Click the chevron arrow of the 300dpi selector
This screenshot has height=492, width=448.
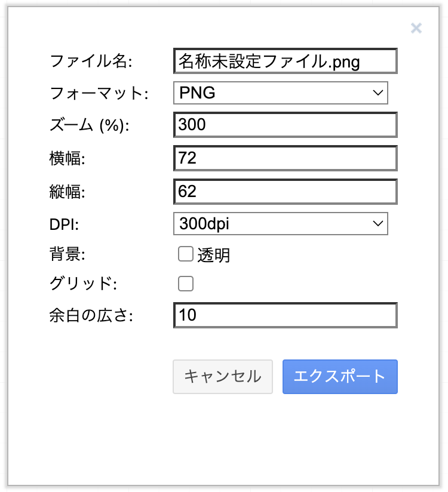(x=378, y=224)
